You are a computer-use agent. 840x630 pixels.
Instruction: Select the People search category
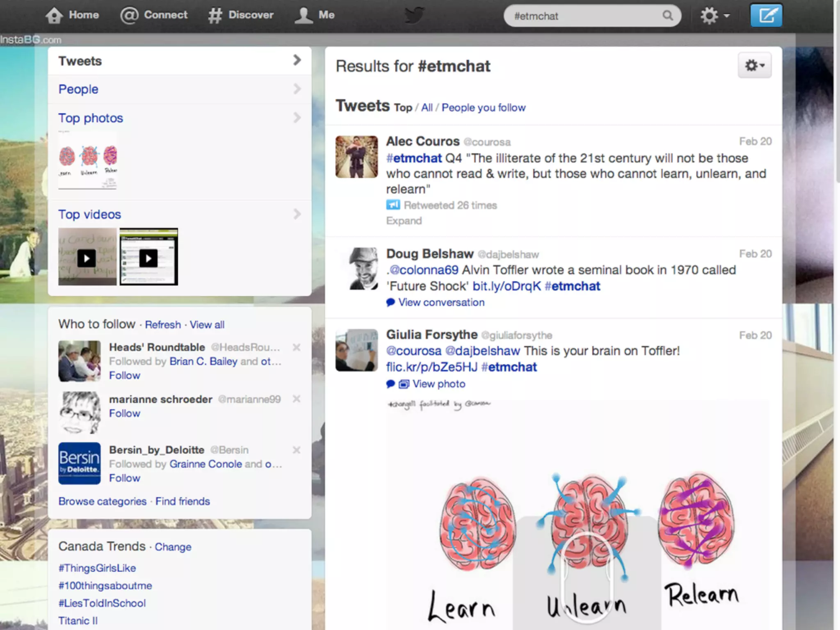pyautogui.click(x=78, y=89)
